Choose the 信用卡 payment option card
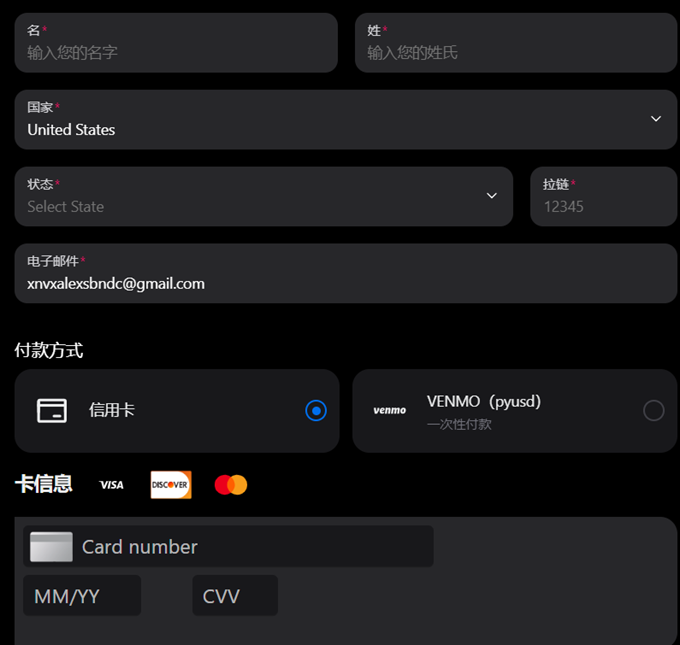 pos(177,411)
